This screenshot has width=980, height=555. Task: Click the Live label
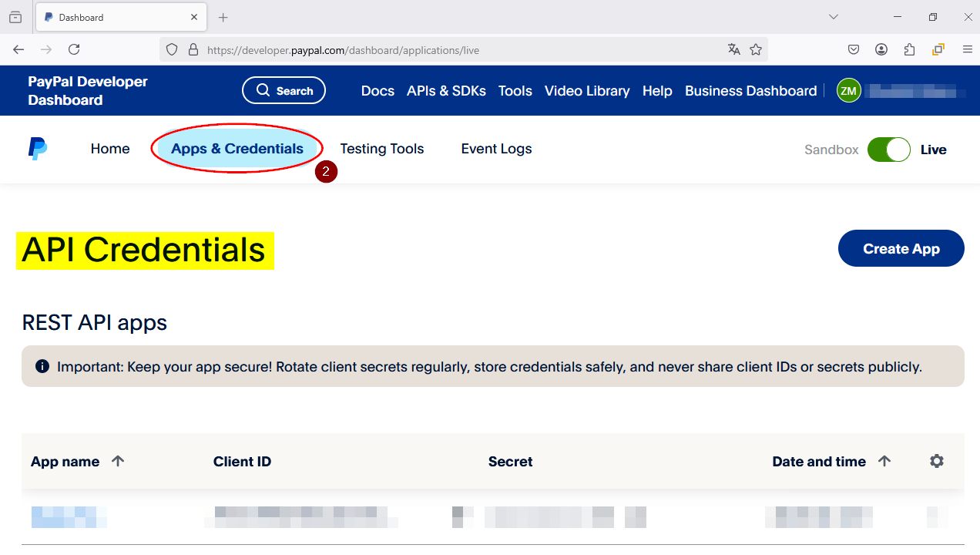(934, 150)
